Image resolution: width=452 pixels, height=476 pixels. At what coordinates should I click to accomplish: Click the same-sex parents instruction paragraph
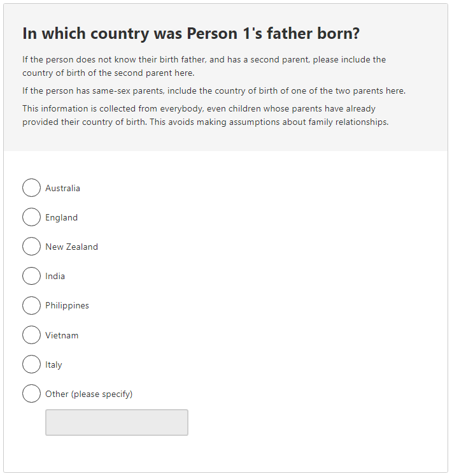click(x=214, y=90)
